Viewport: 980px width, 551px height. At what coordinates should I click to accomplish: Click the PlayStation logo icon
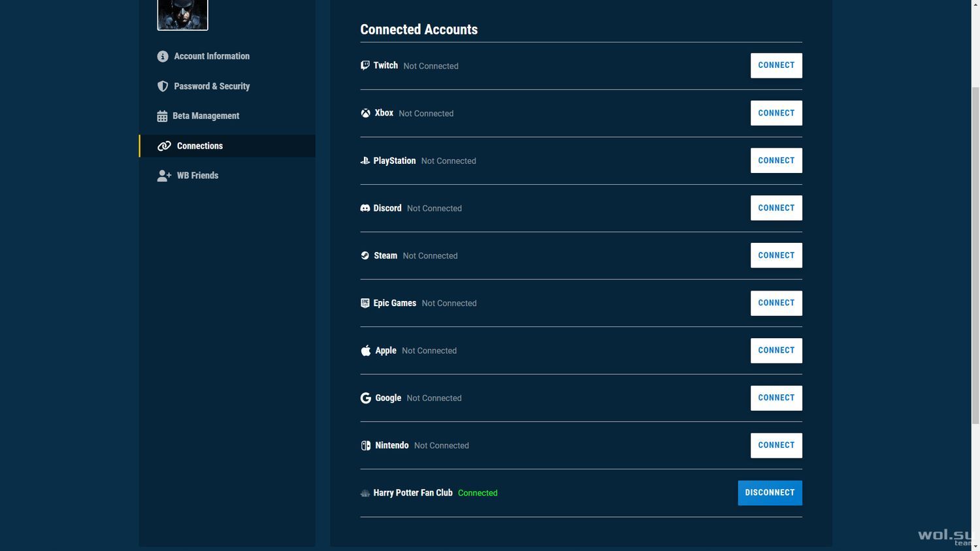365,161
